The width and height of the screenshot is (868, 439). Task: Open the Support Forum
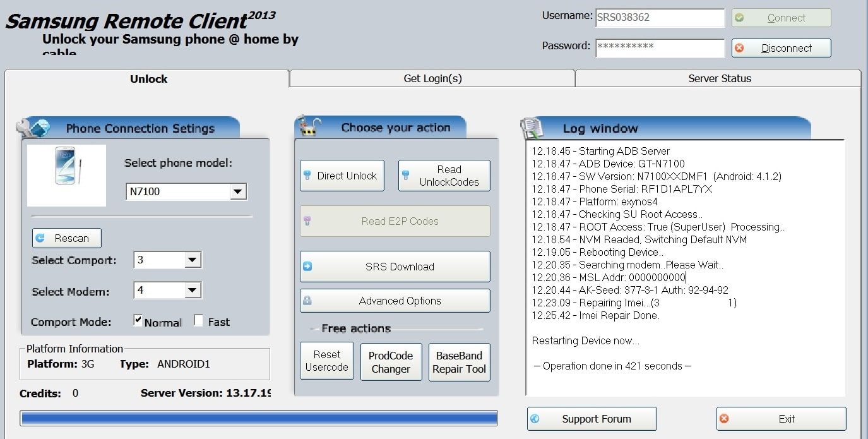click(592, 419)
